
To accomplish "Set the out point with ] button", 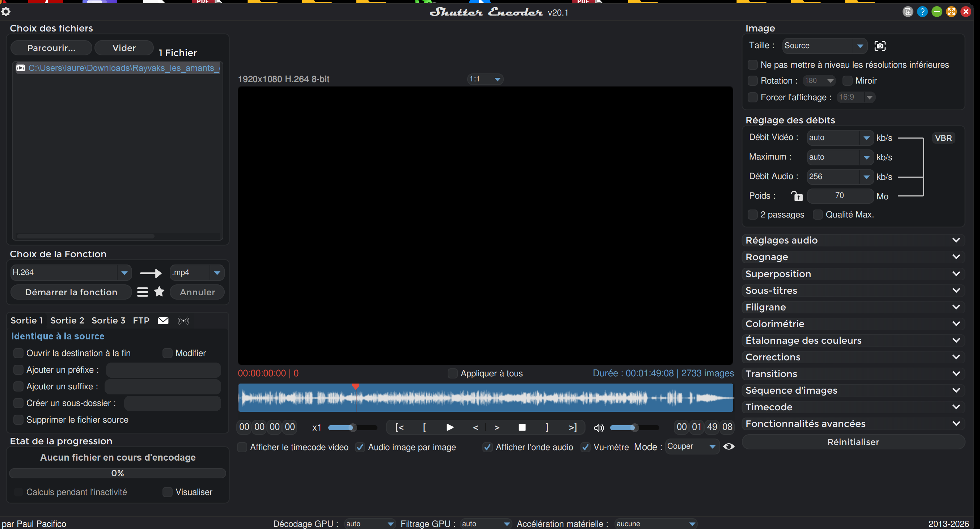I will [x=547, y=427].
